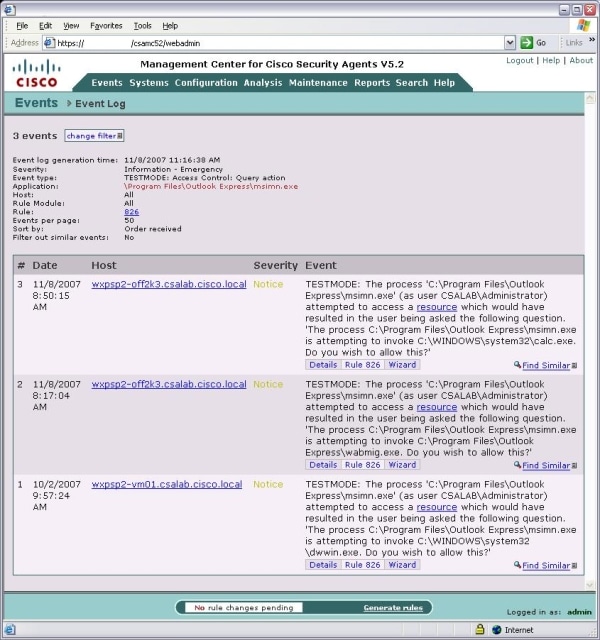Open the File menu

point(22,26)
